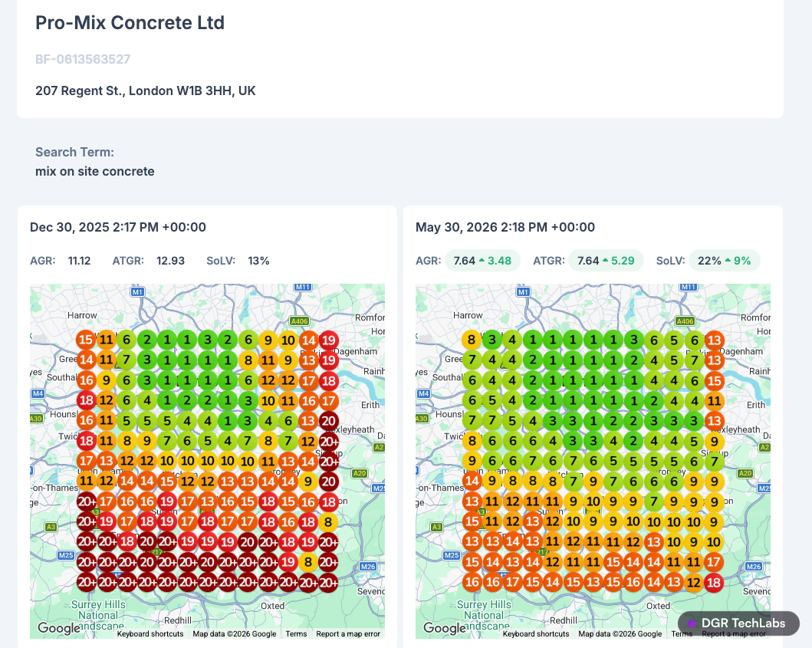Viewport: 812px width, 648px height.
Task: Click the SoLV 22% improvement badge
Action: coord(724,261)
